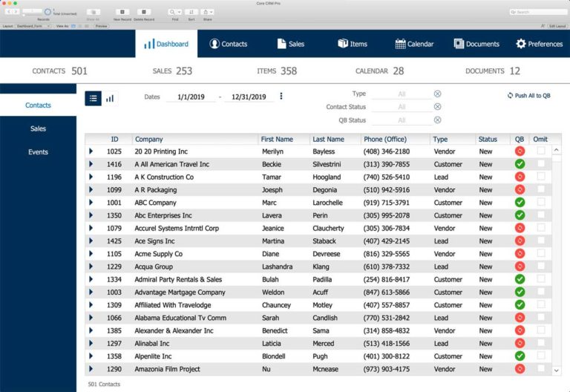Click the Sort toolbar icon
This screenshot has height=392, width=570.
[191, 12]
